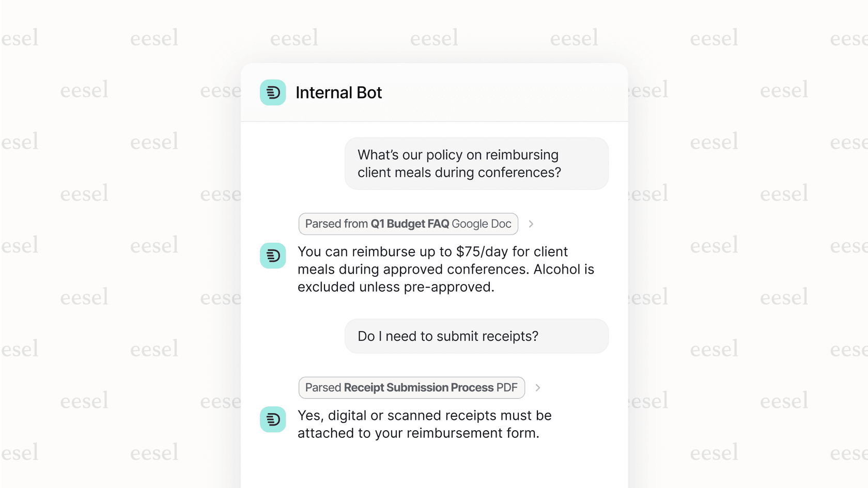Click the 'Do I need to submit receipts?' message
Screen dimensions: 868x488
pos(476,336)
